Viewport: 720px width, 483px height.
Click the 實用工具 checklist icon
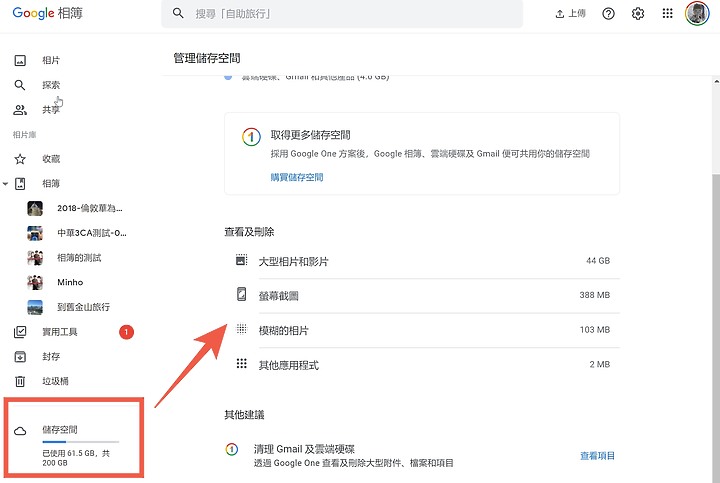point(20,332)
